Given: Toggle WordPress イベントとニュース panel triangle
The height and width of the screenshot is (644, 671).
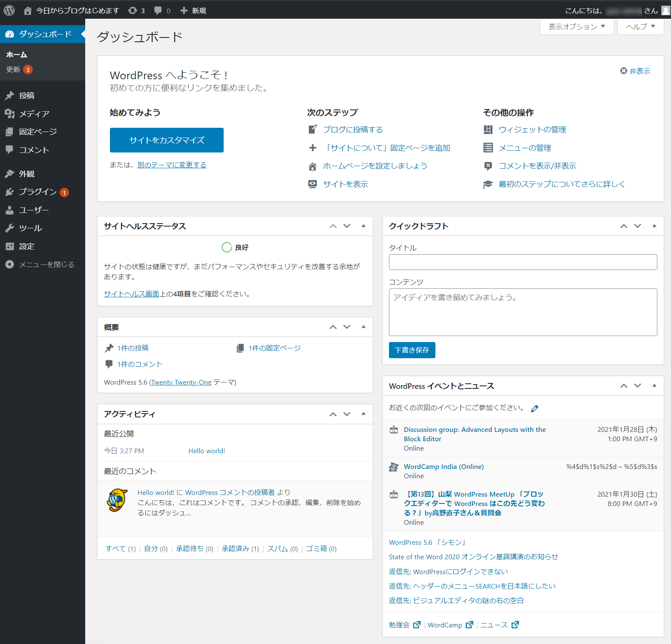Looking at the screenshot, I should pos(654,385).
